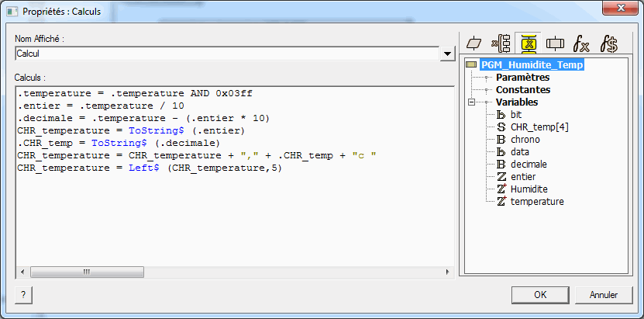Select the Paramètres tree node
644x319 pixels.
(x=523, y=78)
